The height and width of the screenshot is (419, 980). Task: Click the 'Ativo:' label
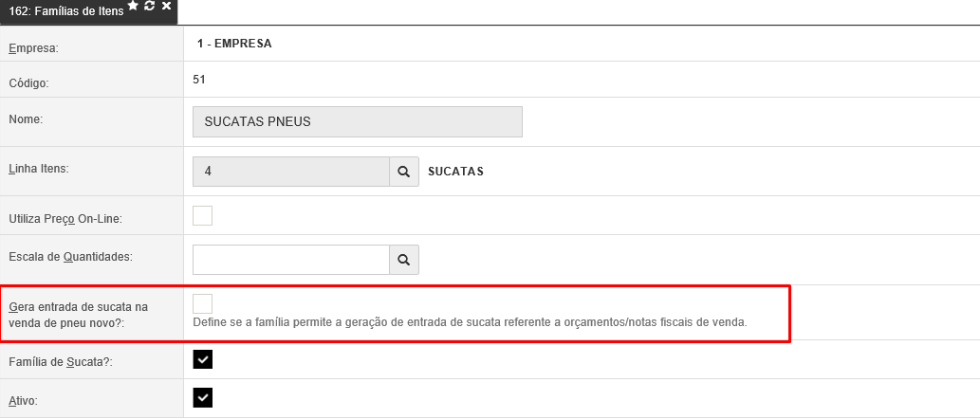click(23, 401)
